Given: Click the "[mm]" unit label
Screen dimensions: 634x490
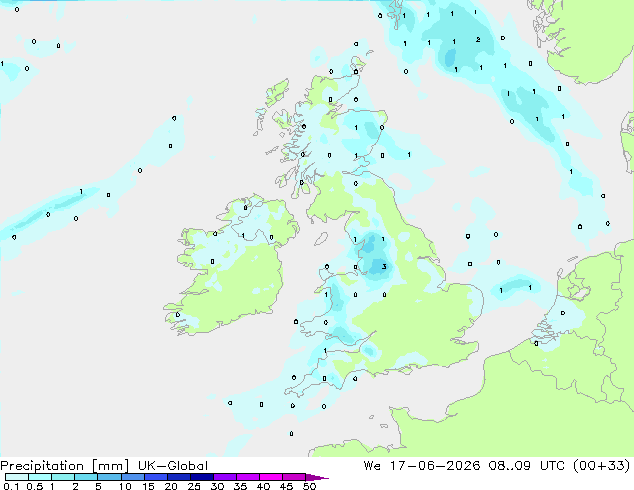Looking at the screenshot, I should click(x=110, y=466).
